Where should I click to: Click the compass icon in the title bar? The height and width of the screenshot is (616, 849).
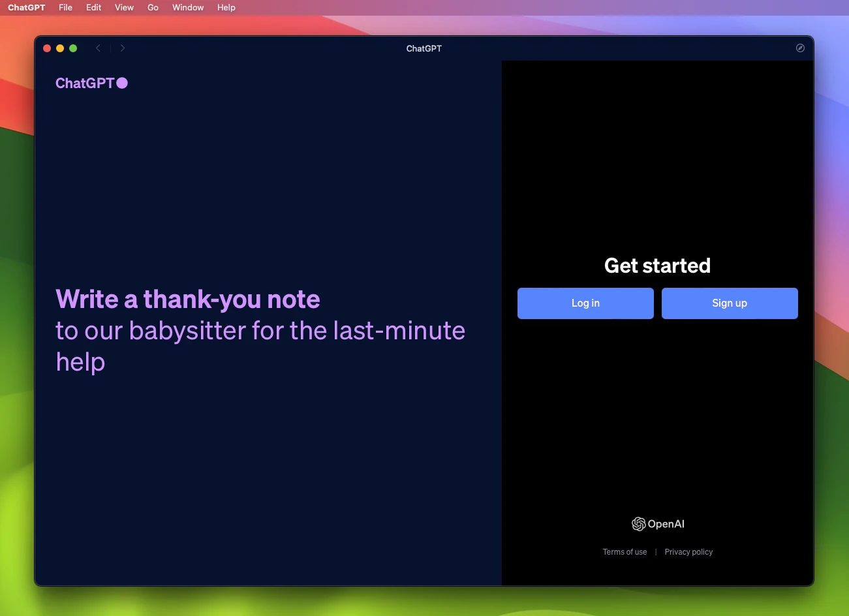[800, 48]
